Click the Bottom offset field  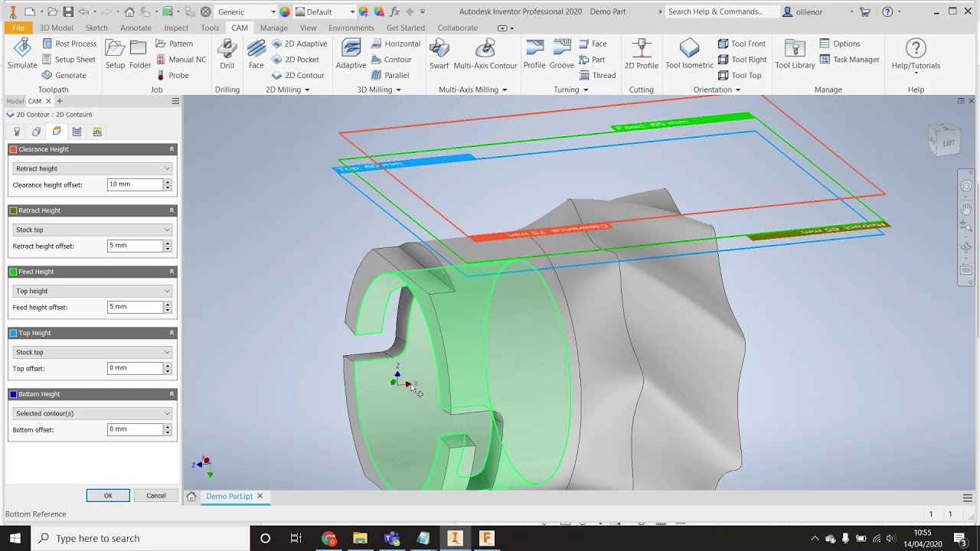(135, 429)
